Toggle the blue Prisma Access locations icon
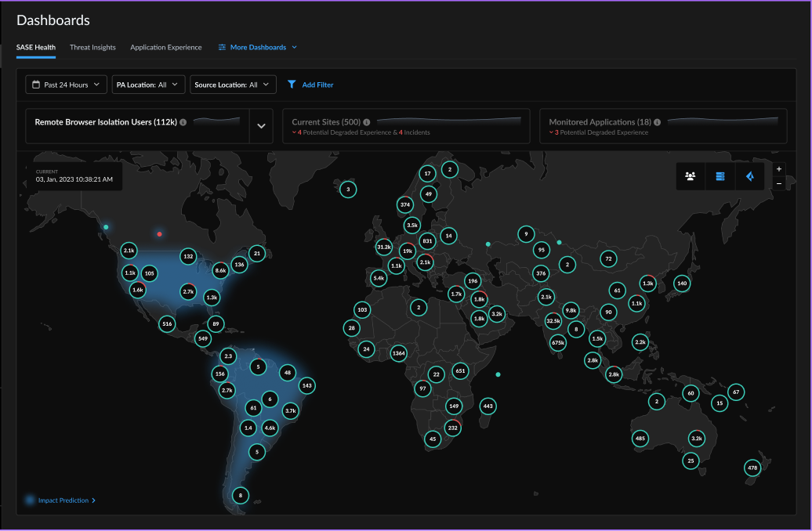This screenshot has height=531, width=812. pos(750,176)
